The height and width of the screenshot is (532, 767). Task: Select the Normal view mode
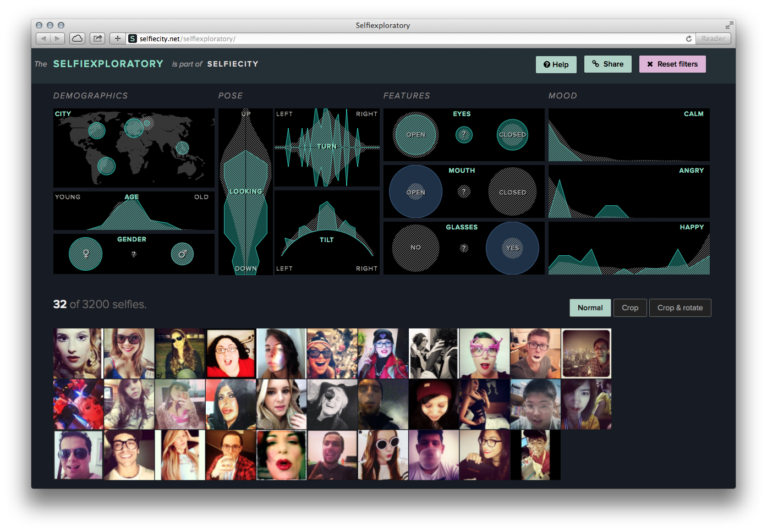pyautogui.click(x=590, y=308)
